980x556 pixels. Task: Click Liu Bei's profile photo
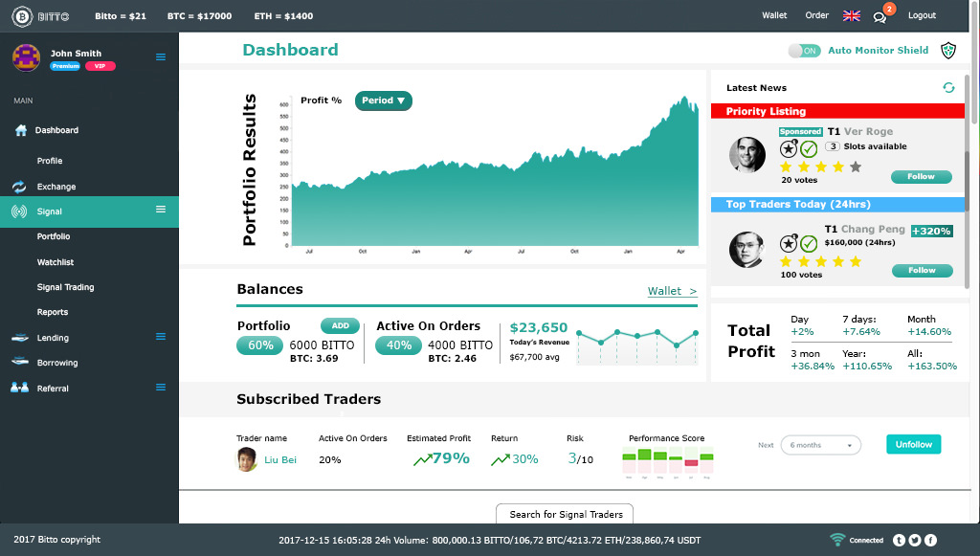point(246,459)
